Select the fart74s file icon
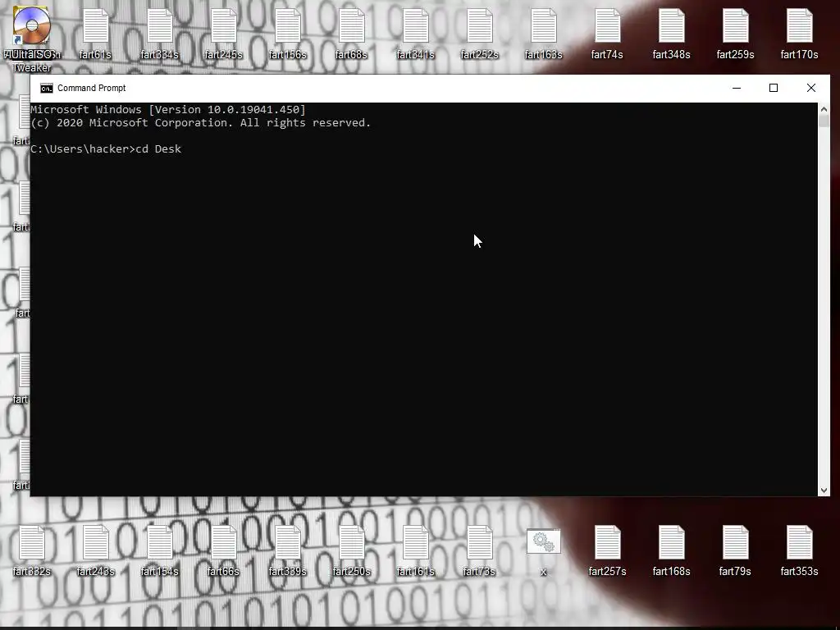Screen dimensions: 840x630 point(608,25)
